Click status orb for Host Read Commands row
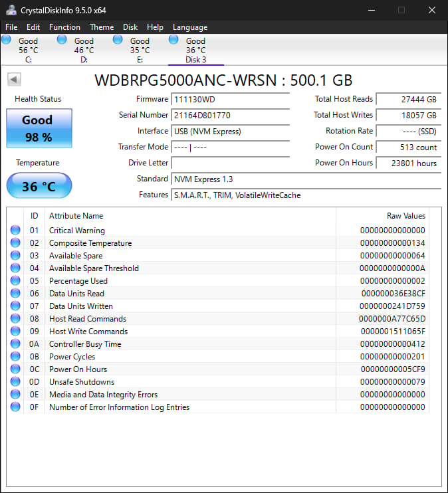The image size is (448, 493). pyautogui.click(x=15, y=318)
